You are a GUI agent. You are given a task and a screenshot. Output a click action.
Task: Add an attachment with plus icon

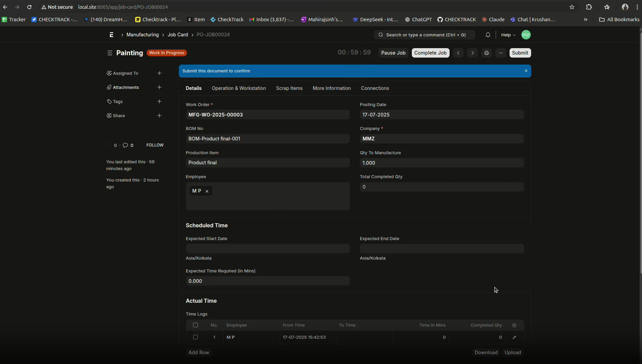coord(159,87)
